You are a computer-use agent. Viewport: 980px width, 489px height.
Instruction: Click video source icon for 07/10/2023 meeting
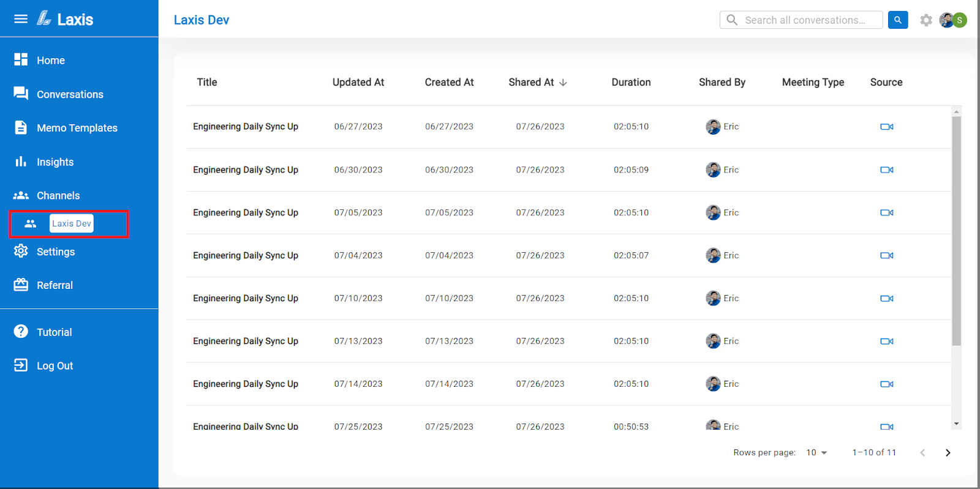pos(887,298)
